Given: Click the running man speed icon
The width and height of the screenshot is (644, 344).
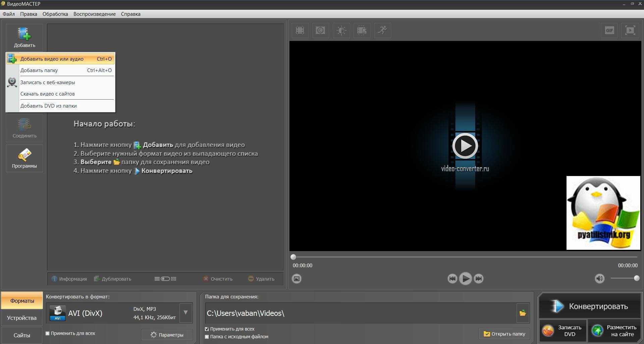Looking at the screenshot, I should pyautogui.click(x=382, y=31).
